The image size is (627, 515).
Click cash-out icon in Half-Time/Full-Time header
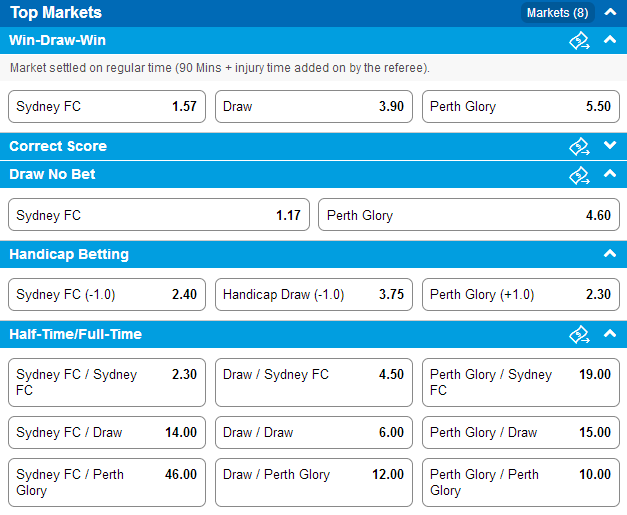[x=579, y=334]
